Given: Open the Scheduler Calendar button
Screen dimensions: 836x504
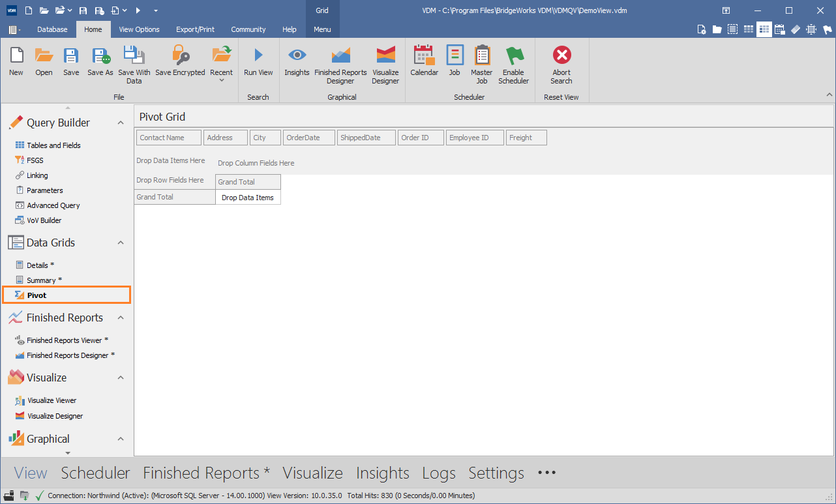Looking at the screenshot, I should click(x=424, y=61).
